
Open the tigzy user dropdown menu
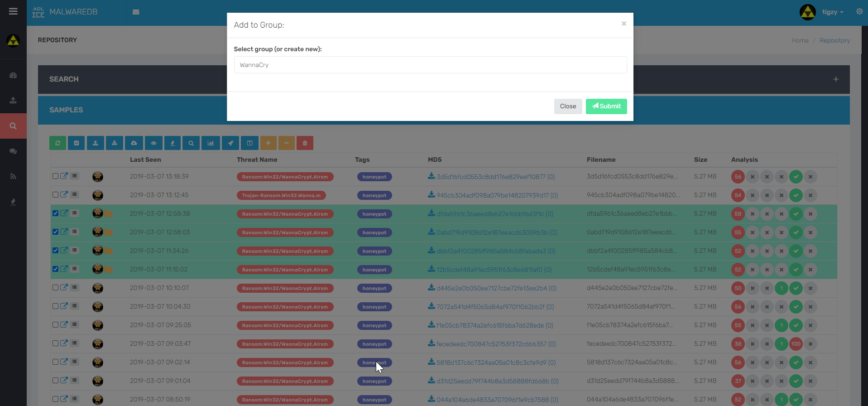[x=832, y=12]
